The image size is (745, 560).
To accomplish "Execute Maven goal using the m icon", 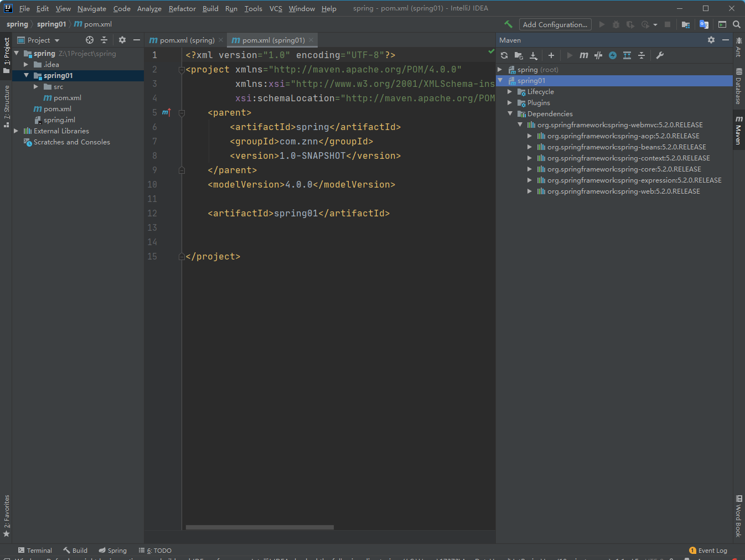I will pos(584,55).
